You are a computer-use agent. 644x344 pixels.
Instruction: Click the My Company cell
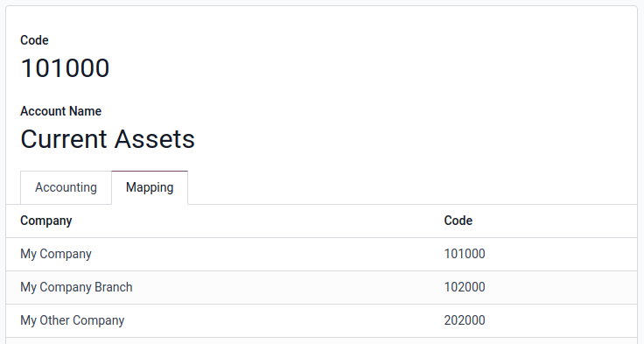tap(56, 254)
